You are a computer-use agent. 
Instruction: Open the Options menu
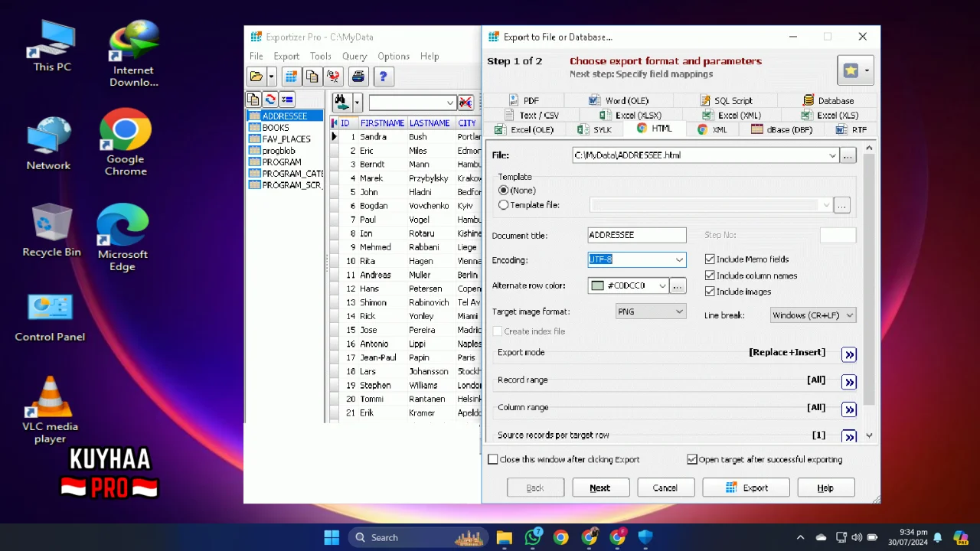point(394,56)
